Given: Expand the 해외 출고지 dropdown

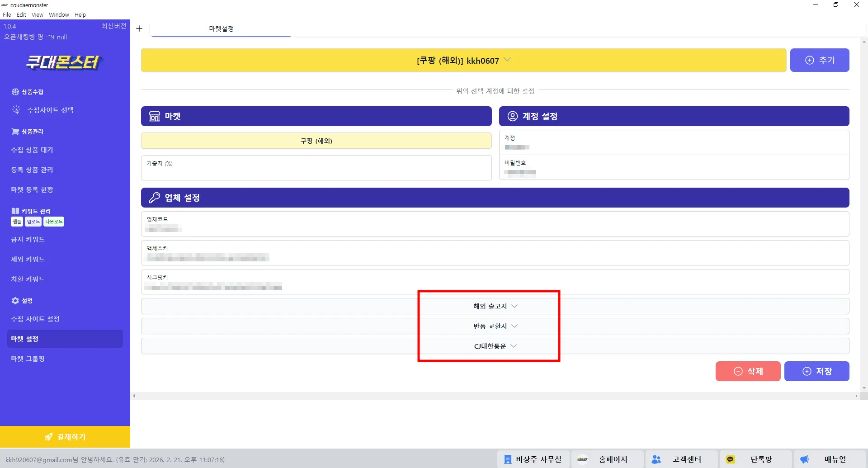Looking at the screenshot, I should point(495,306).
